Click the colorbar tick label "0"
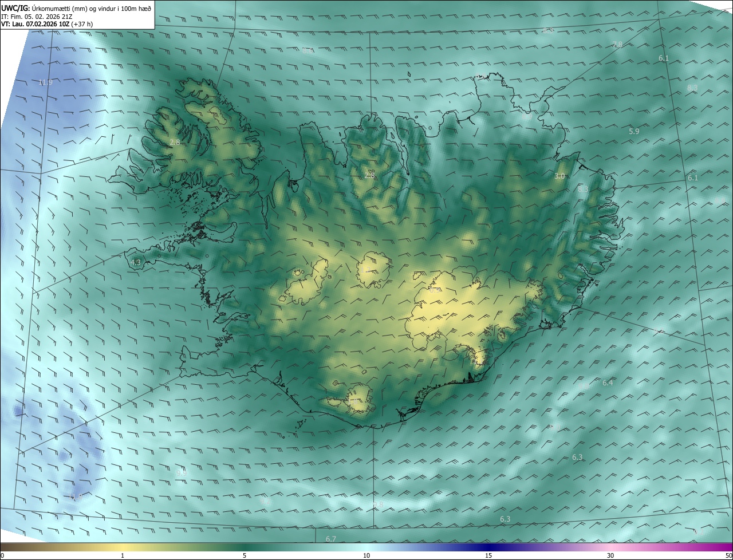The width and height of the screenshot is (733, 560). 2,555
